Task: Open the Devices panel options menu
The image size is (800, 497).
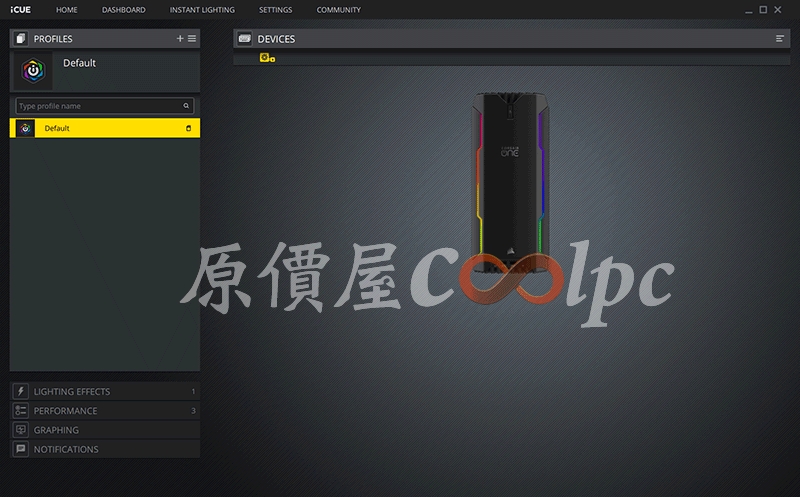Action: 780,39
